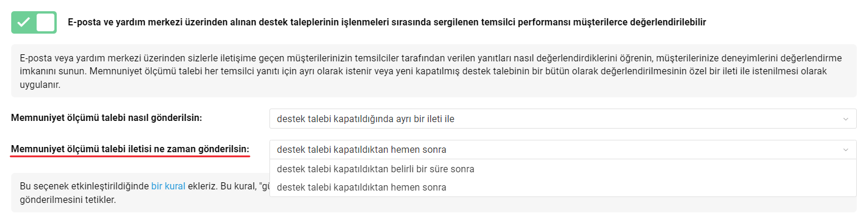Click the white checkmark inside the green switch
868x223 pixels.
pos(24,22)
